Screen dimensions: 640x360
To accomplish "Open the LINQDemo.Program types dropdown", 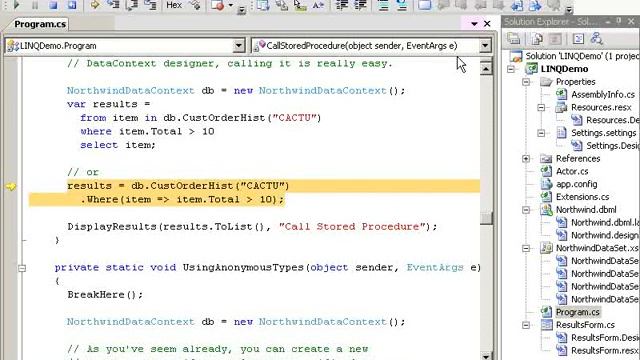I will pos(239,46).
